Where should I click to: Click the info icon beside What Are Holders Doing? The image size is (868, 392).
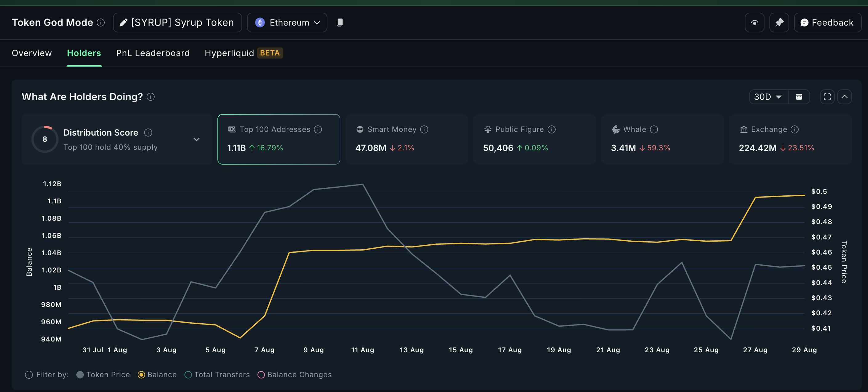coord(151,97)
